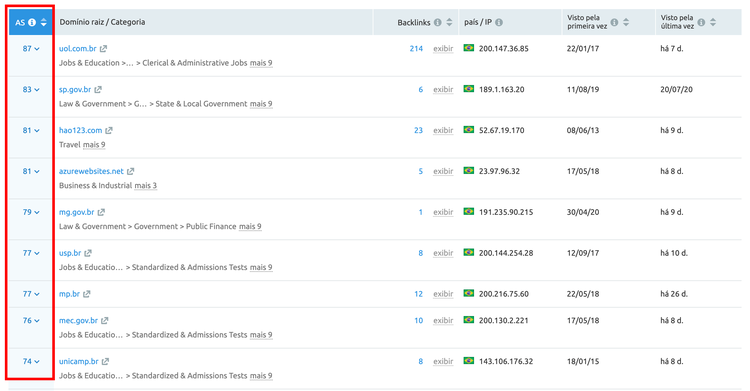Open the sp.gov.br domain link
The height and width of the screenshot is (391, 750).
[x=75, y=89]
